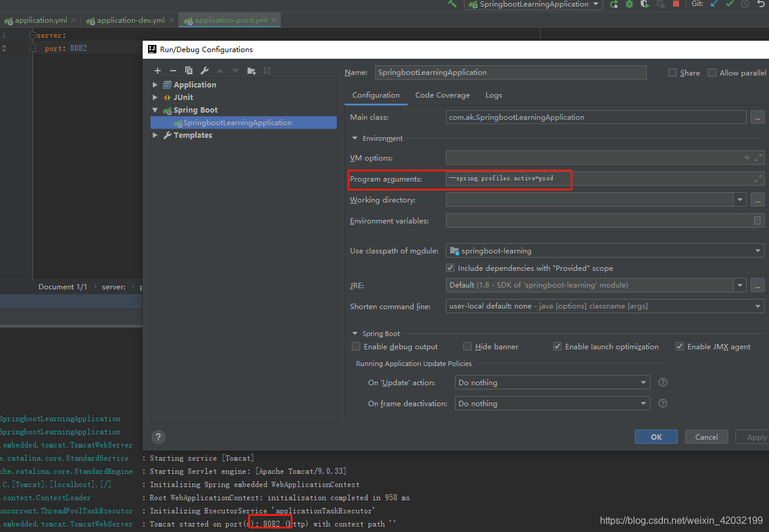Collapse the Spring Boot settings section
The width and height of the screenshot is (769, 532).
pos(355,334)
